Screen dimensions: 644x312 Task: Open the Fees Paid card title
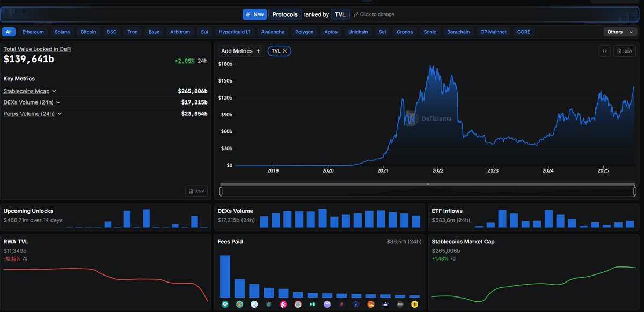pos(230,242)
